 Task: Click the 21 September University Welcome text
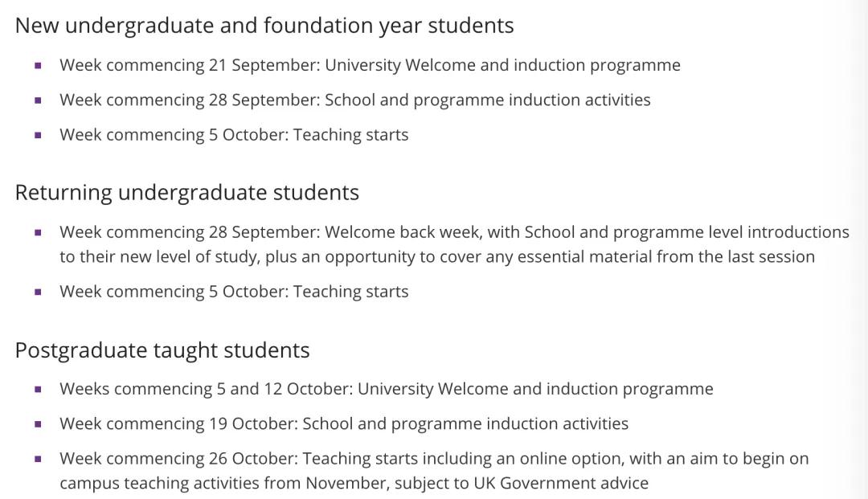tap(370, 65)
